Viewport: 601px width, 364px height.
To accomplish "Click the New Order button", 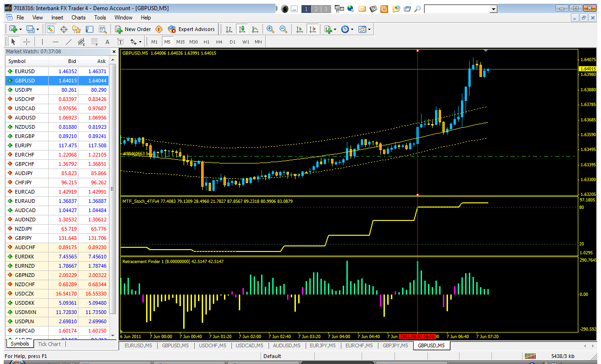I will tap(133, 29).
